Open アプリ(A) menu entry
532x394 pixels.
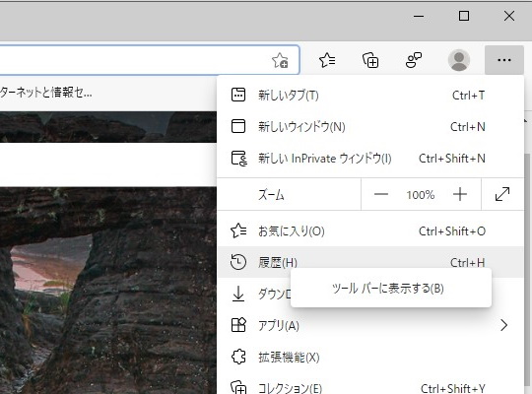tap(370, 326)
